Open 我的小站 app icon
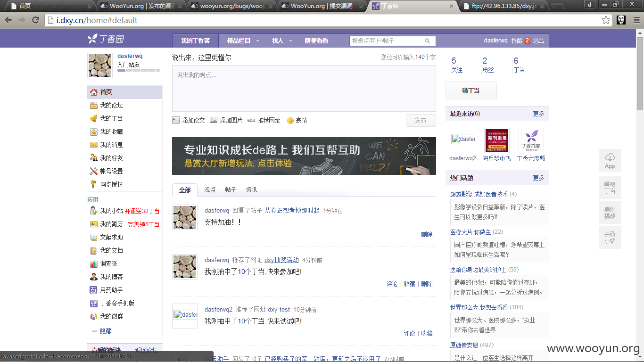644x362 pixels. (x=94, y=211)
